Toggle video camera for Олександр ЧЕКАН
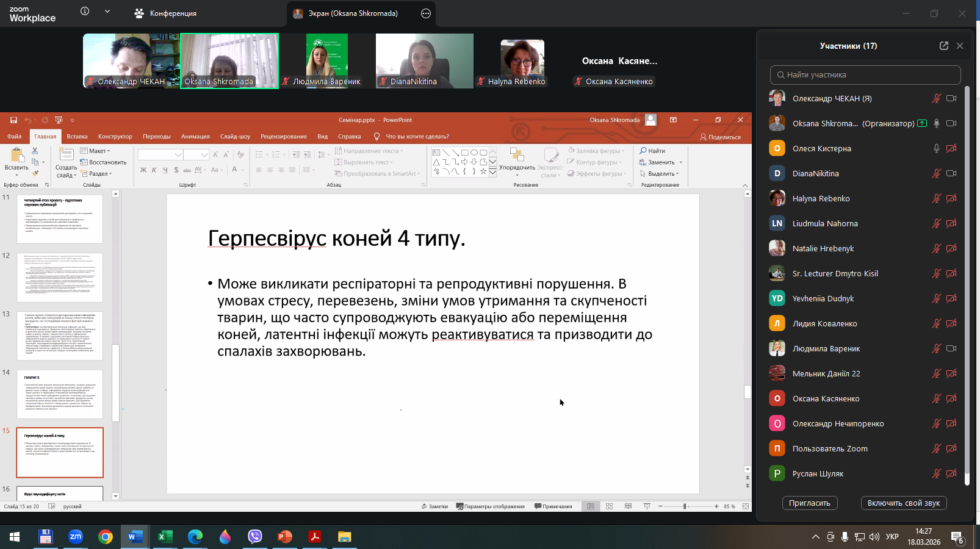 click(x=951, y=98)
